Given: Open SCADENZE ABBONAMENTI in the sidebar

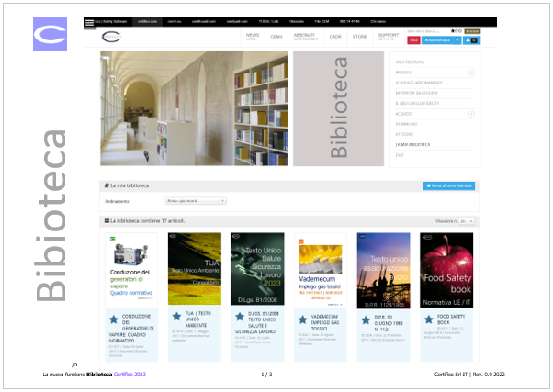Looking at the screenshot, I should (x=419, y=83).
